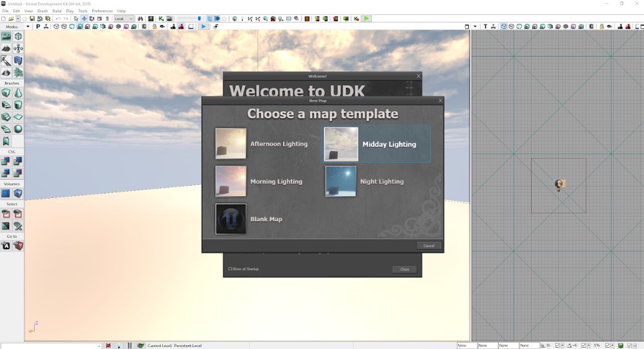
Task: Select the Cube brush builder
Action: (6, 93)
